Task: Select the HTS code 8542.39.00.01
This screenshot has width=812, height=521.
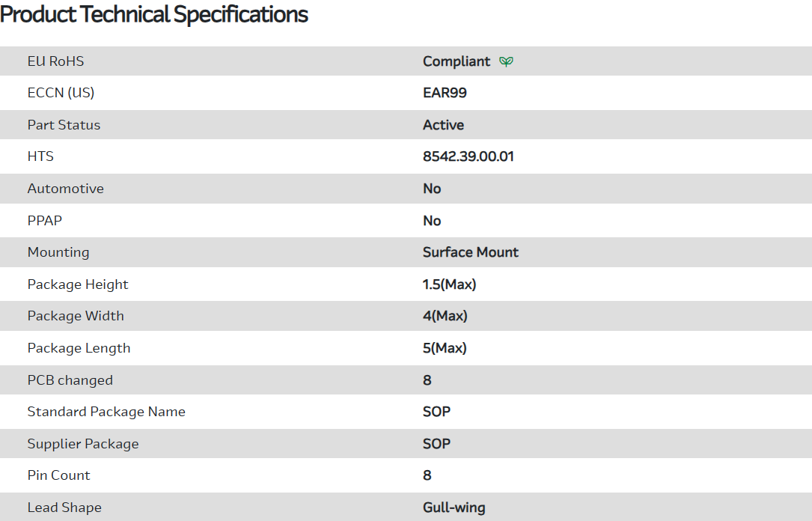Action: (x=468, y=156)
